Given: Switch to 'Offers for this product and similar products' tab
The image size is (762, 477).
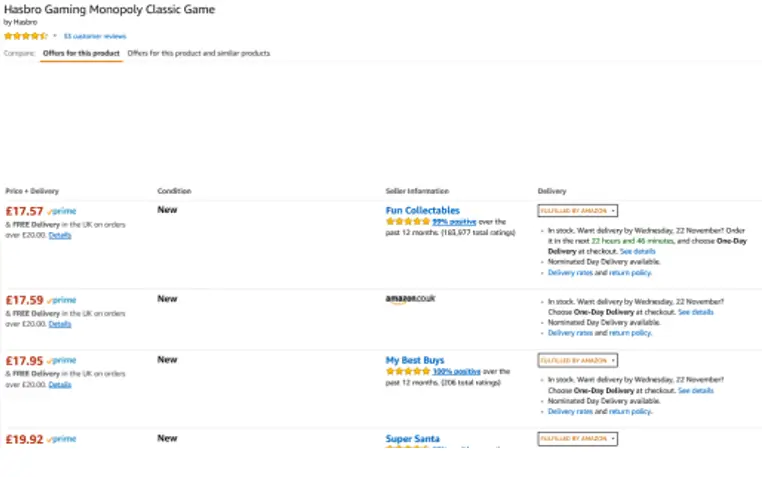Looking at the screenshot, I should [x=199, y=53].
